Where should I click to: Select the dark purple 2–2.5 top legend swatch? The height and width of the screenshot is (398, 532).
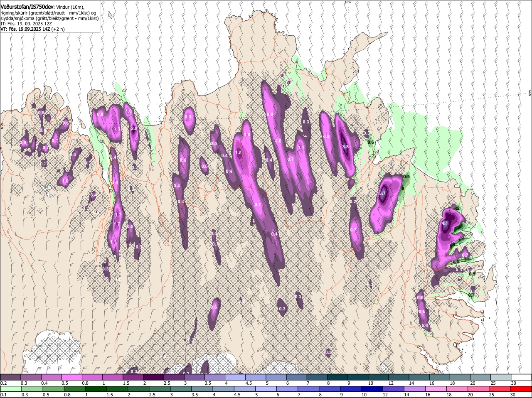coord(153,377)
